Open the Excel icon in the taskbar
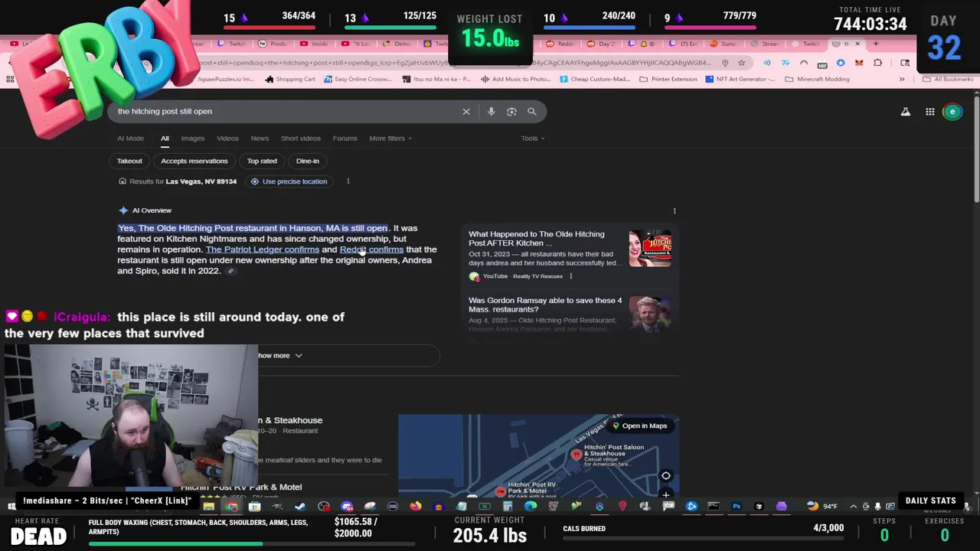This screenshot has width=980, height=551. pyautogui.click(x=485, y=506)
